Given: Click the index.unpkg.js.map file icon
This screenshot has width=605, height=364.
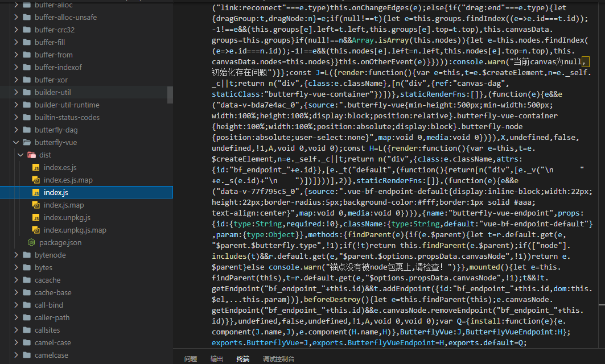Looking at the screenshot, I should (36, 230).
